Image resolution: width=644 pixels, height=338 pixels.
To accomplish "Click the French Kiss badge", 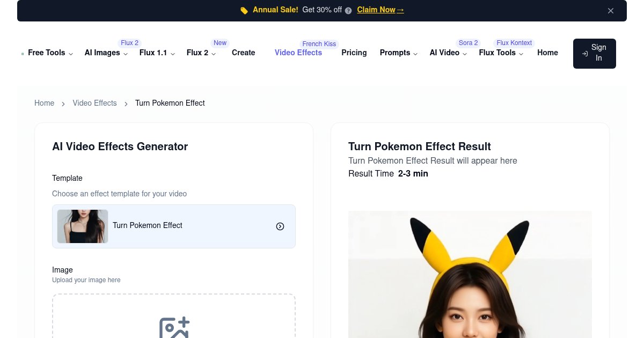I will pos(319,44).
